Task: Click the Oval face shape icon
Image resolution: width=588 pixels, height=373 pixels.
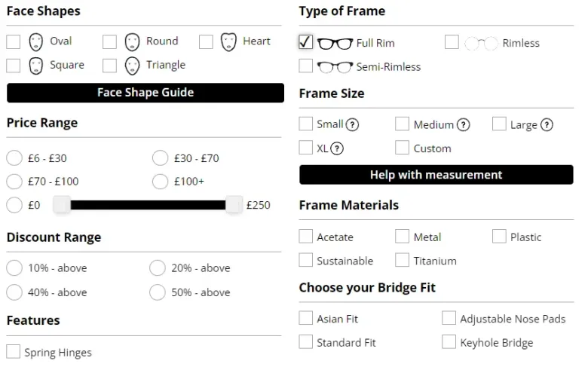Action: pyautogui.click(x=35, y=41)
